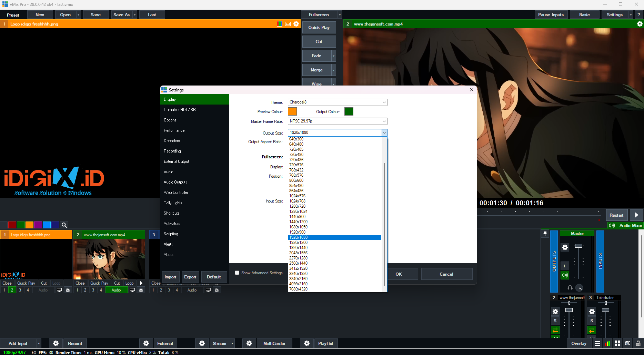Open the Theme dropdown
644x355 pixels.
click(x=384, y=102)
